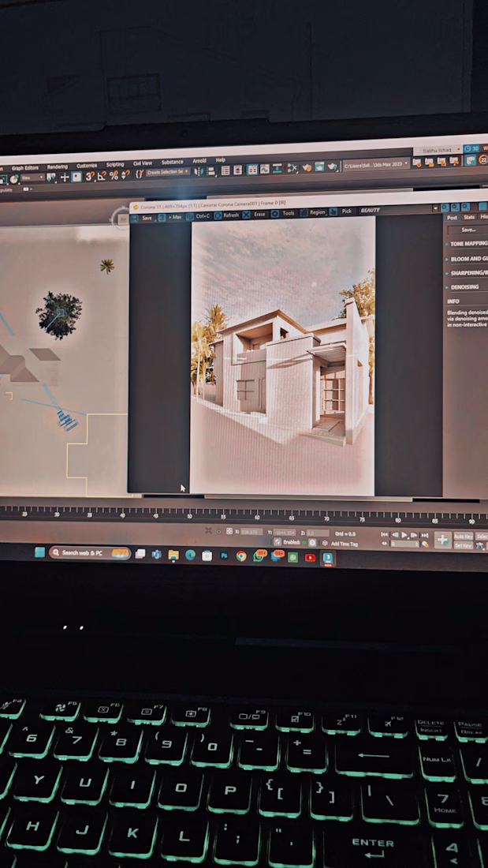This screenshot has width=488, height=868.
Task: Open the Graph Editors menu
Action: tap(25, 168)
